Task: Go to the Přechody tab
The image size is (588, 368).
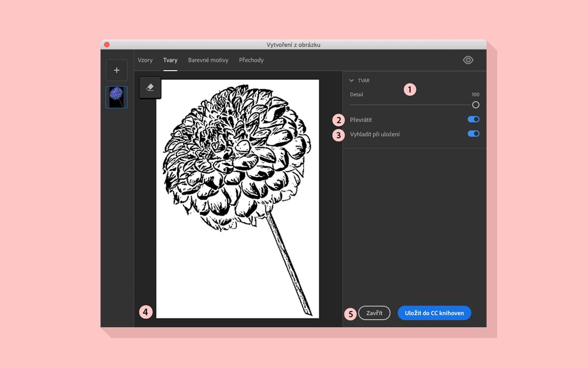Action: click(251, 60)
